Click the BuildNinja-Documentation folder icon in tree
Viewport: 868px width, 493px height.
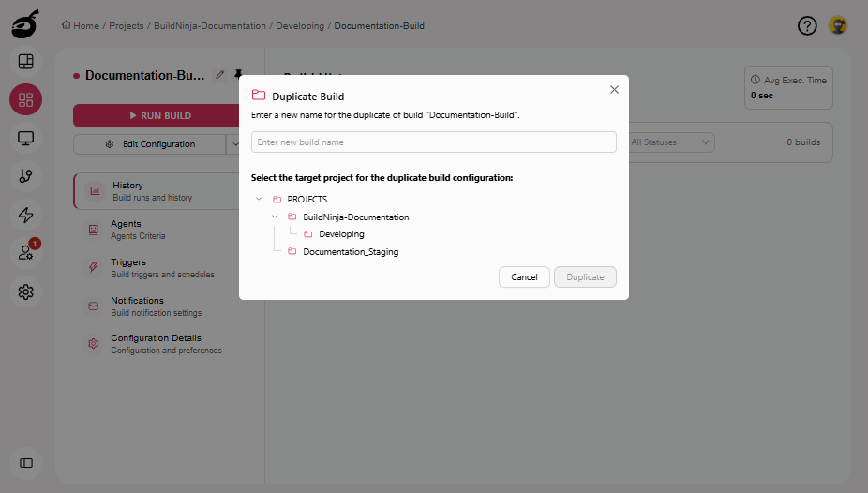click(x=292, y=217)
